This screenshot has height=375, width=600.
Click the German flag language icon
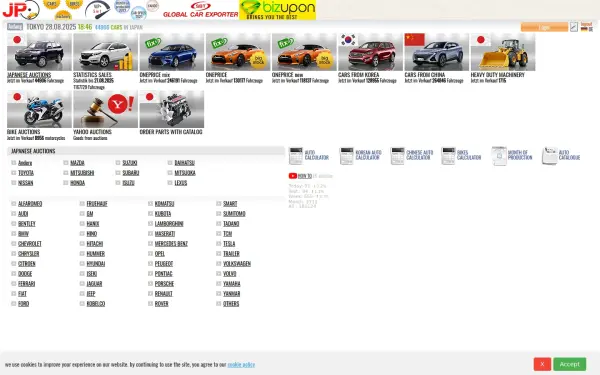click(584, 29)
